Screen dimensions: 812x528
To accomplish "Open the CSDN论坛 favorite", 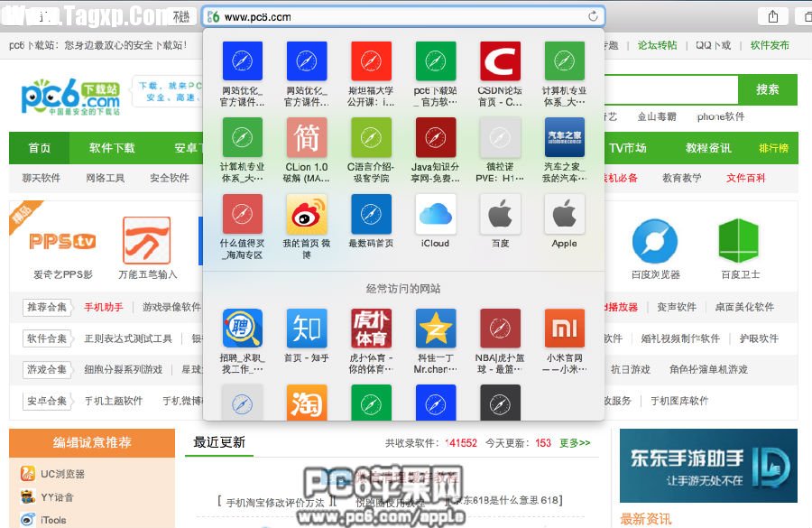I will (x=500, y=61).
